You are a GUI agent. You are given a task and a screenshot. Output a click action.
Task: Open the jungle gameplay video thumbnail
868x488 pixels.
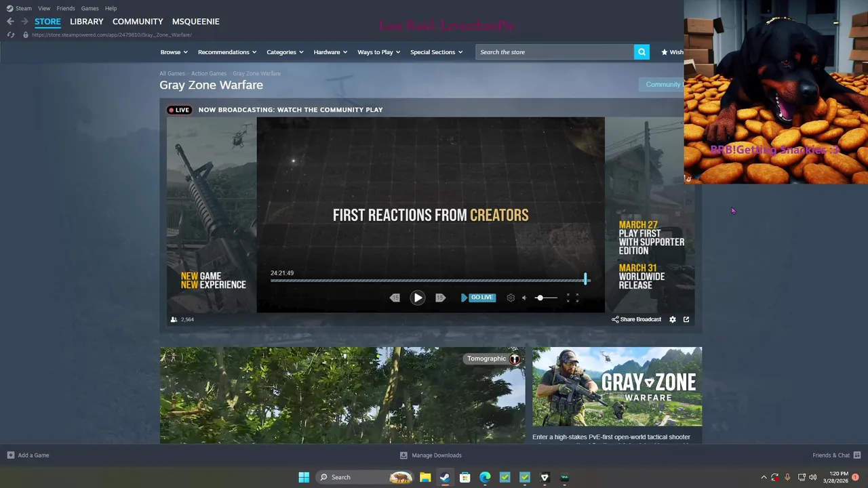[342, 395]
